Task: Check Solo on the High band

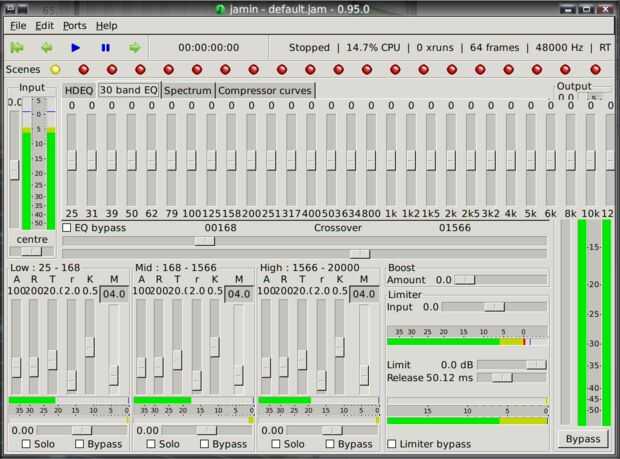Action: coord(277,444)
